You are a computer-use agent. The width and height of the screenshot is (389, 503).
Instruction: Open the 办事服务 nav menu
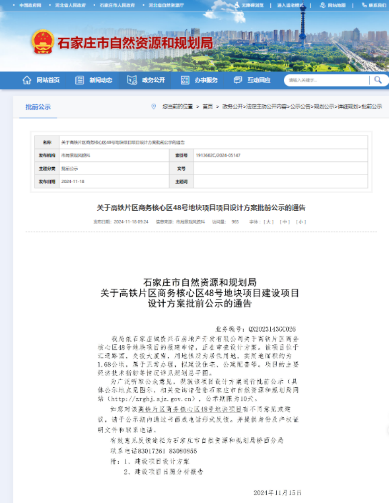pos(206,80)
